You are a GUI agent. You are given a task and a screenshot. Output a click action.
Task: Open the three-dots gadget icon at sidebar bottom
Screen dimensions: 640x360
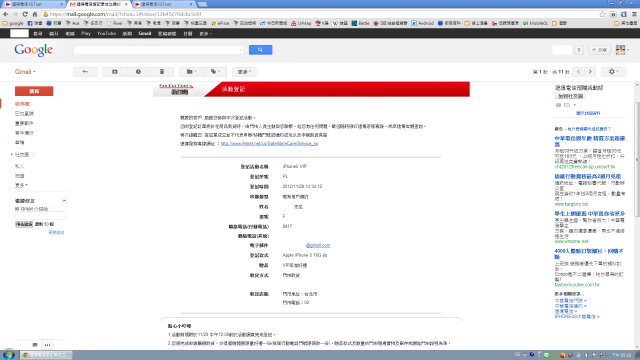point(47,345)
